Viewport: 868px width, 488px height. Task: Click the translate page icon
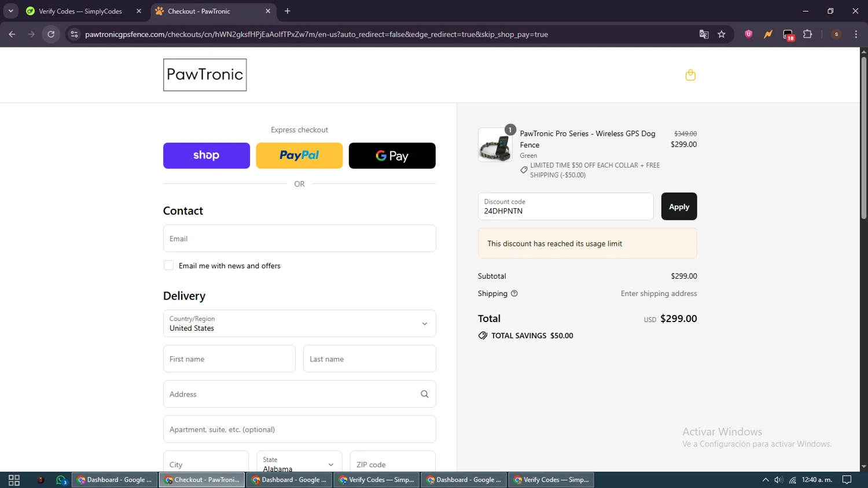point(704,34)
